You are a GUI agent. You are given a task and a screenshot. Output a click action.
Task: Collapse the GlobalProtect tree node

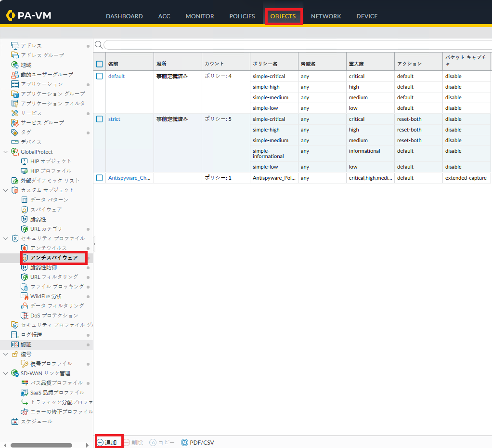point(6,152)
